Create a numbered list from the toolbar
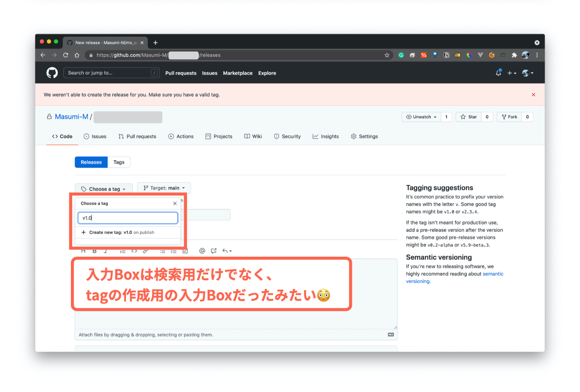 (173, 251)
